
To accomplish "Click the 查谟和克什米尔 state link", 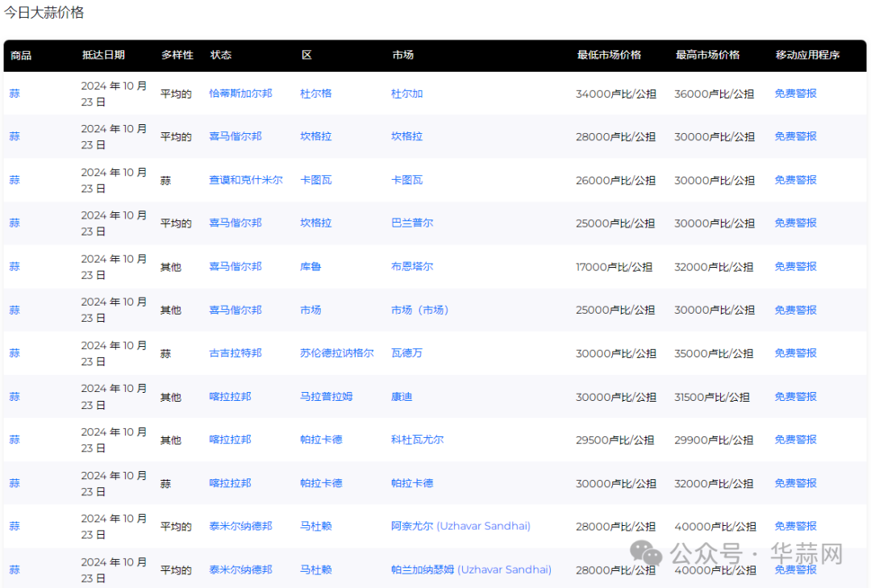I will [245, 180].
